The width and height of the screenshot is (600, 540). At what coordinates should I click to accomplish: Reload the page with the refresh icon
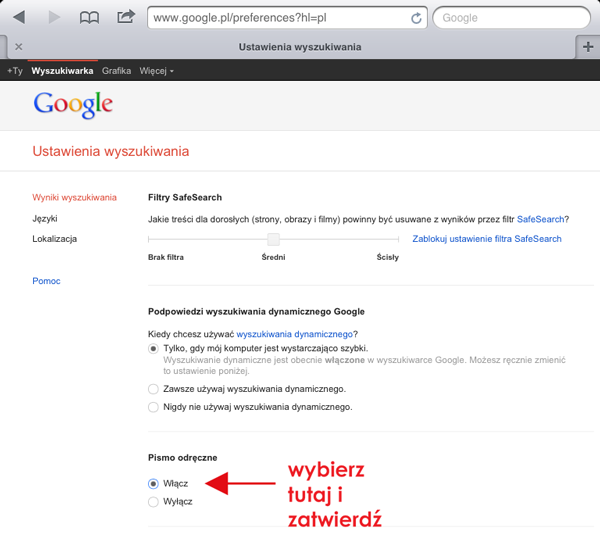(x=416, y=18)
